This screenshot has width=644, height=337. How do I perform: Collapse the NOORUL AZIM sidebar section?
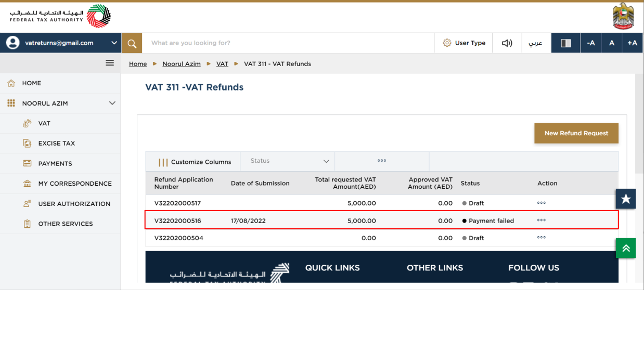112,103
